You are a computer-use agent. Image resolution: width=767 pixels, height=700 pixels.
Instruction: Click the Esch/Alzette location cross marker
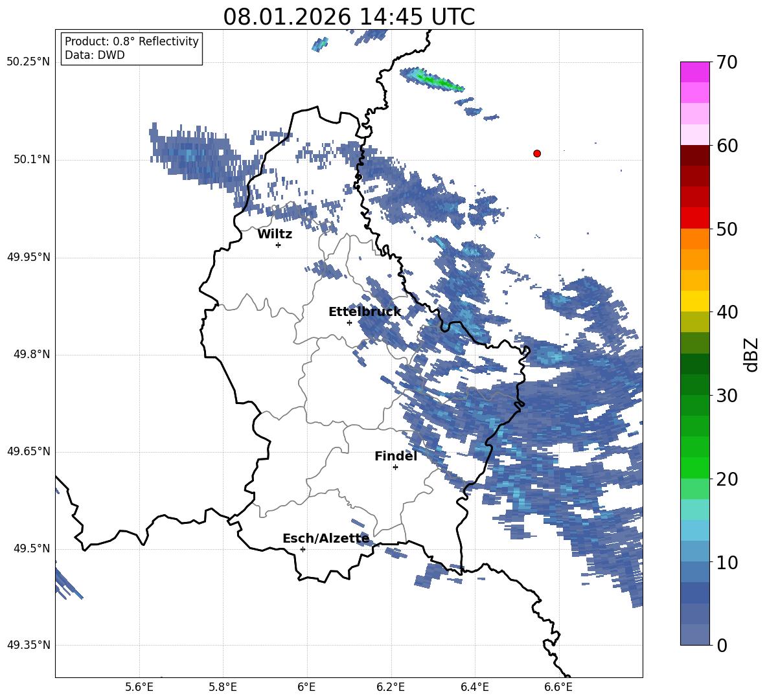pos(303,549)
